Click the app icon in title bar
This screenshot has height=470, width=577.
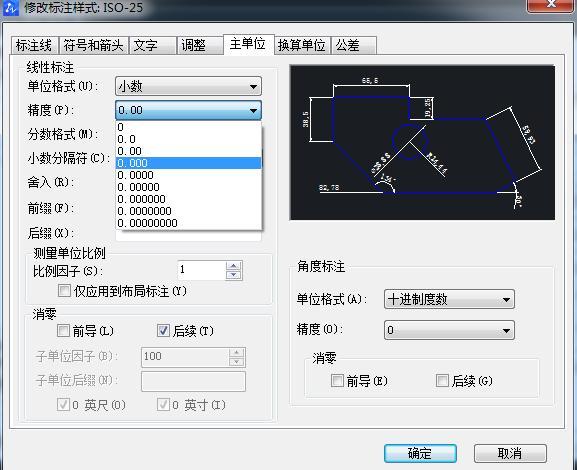(x=10, y=7)
